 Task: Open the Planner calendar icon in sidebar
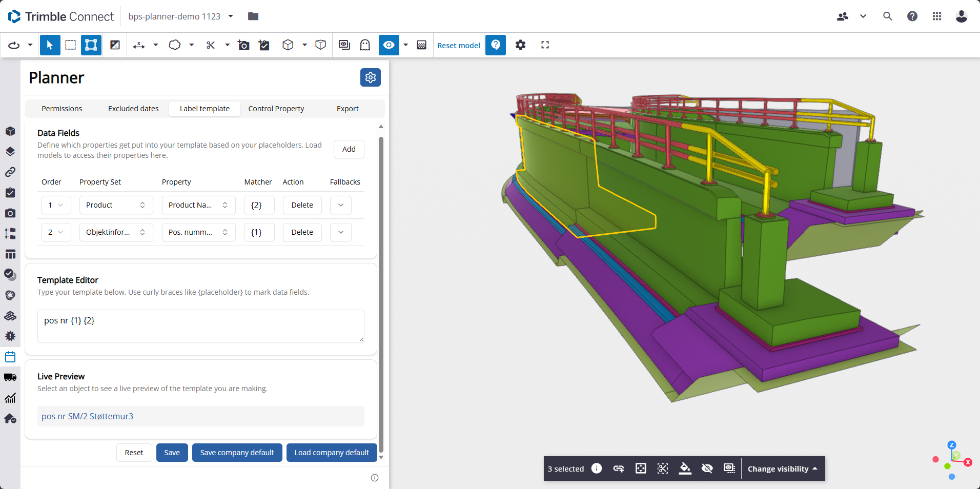pyautogui.click(x=10, y=357)
